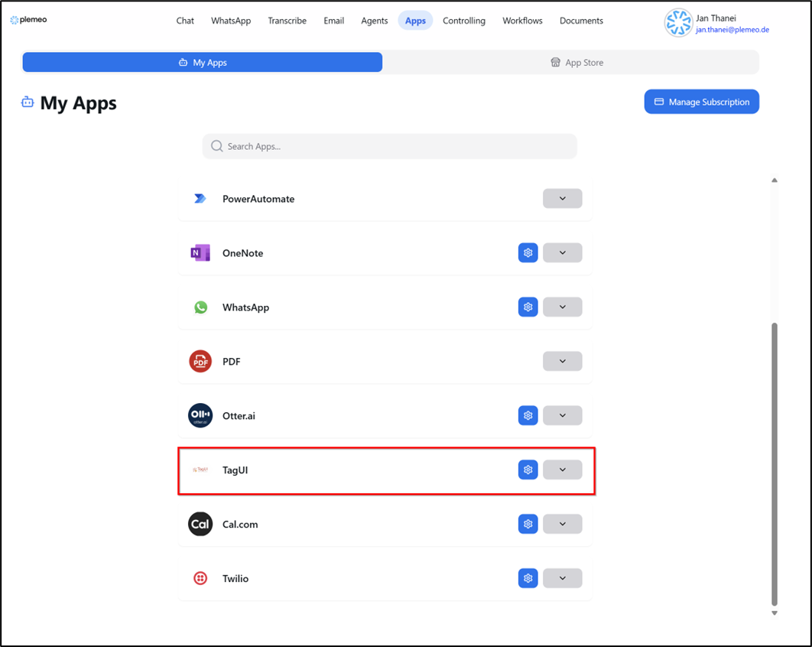
Task: Expand the PowerAutomate row chevron
Action: [x=562, y=198]
